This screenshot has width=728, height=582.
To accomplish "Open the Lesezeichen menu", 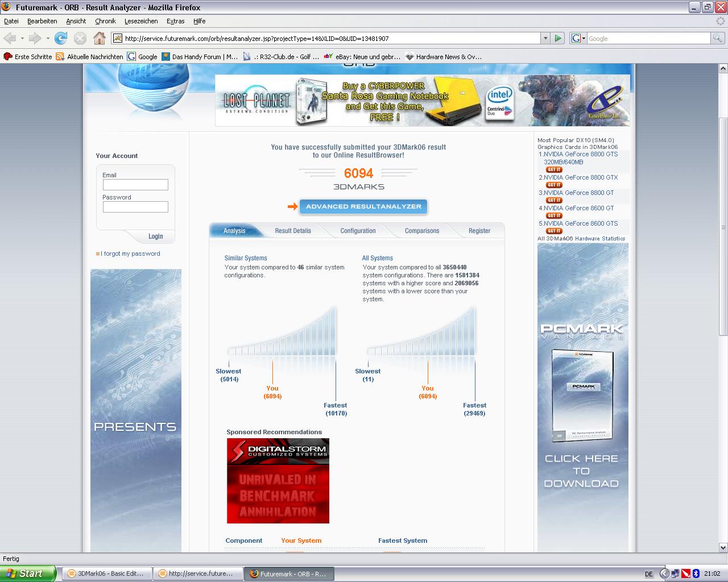I will 141,21.
